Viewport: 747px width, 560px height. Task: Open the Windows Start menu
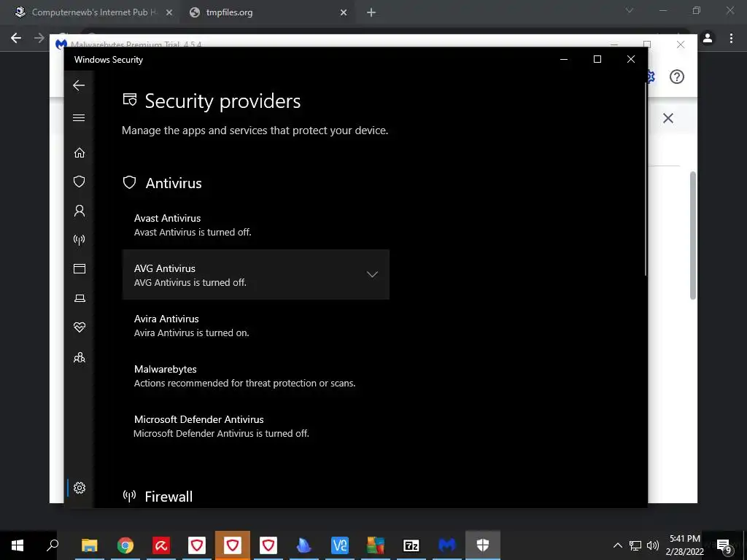[x=18, y=545]
